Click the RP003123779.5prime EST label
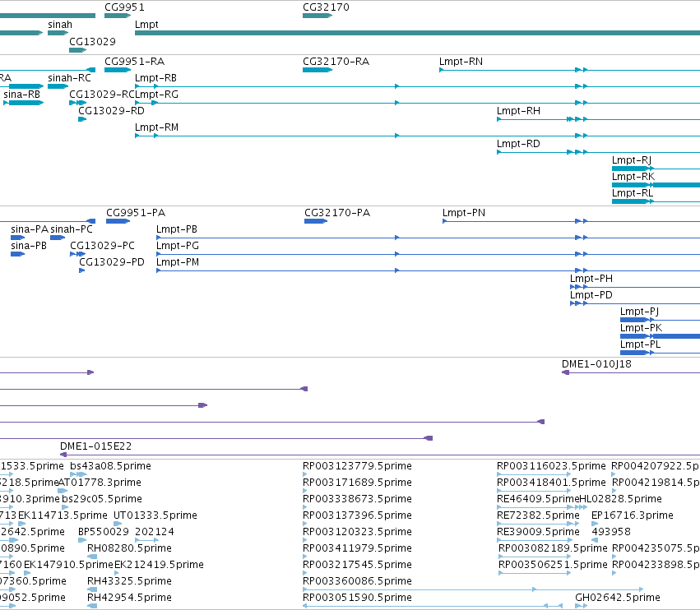Viewport: 700px width, 610px height. pos(357,466)
